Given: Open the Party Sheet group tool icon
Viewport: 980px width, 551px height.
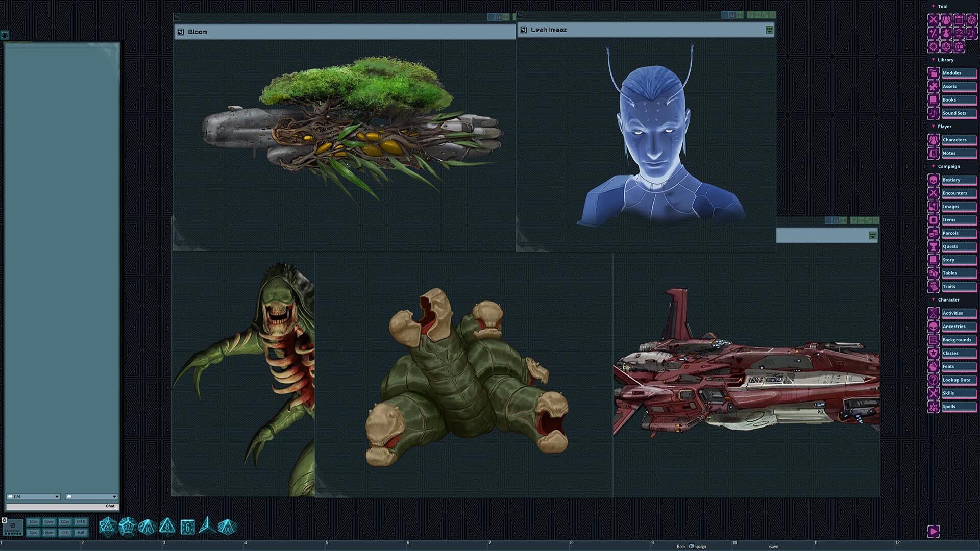Looking at the screenshot, I should coord(945,19).
